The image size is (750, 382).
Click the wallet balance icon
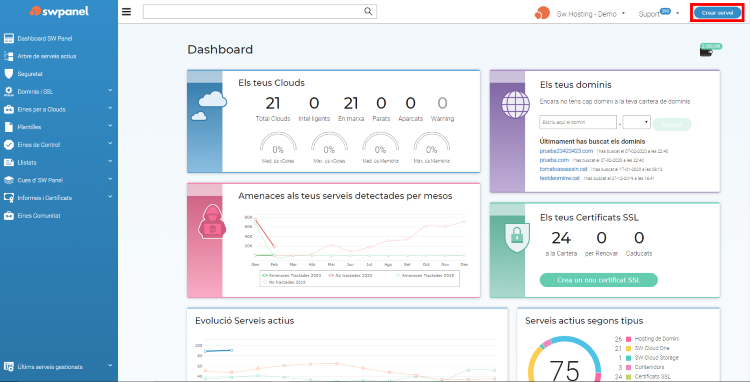pyautogui.click(x=706, y=52)
